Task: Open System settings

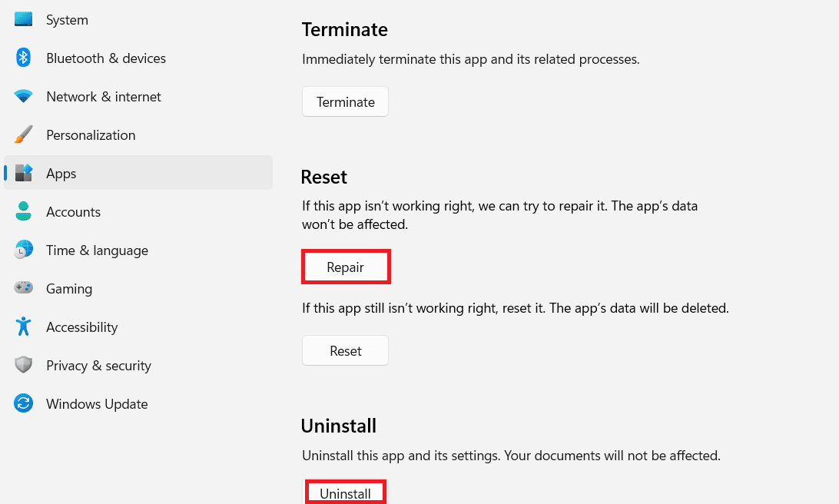Action: 67,20
